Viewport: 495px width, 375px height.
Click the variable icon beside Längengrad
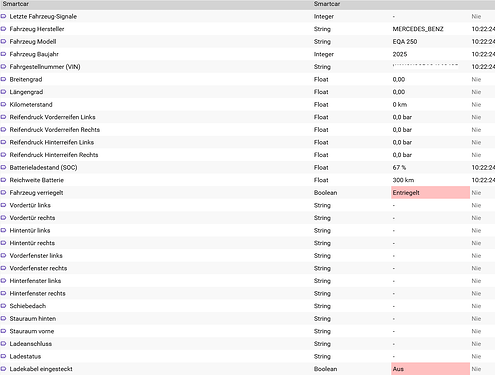pyautogui.click(x=3, y=92)
